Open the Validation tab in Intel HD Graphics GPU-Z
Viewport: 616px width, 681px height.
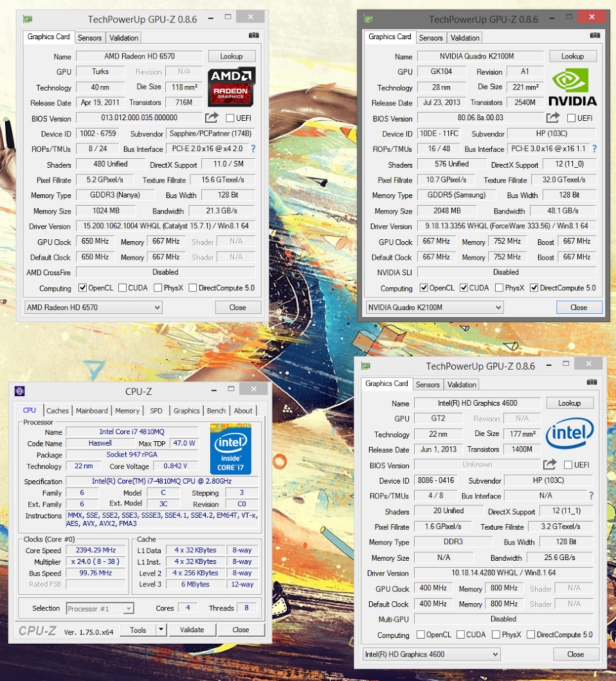[462, 385]
